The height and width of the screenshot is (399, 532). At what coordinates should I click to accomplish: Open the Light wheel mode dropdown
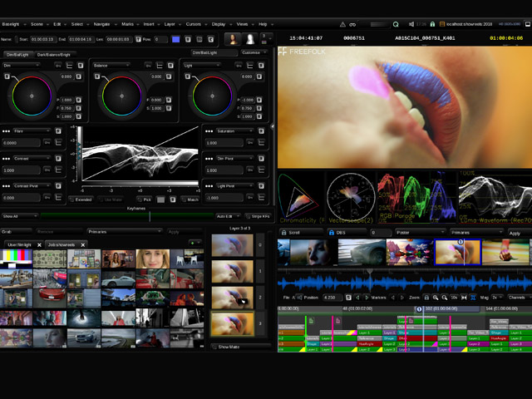click(202, 65)
